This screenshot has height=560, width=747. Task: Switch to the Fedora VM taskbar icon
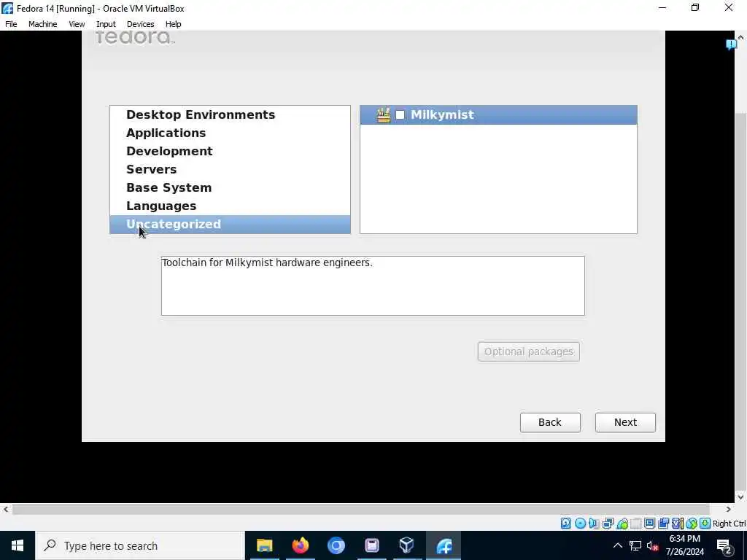(444, 545)
